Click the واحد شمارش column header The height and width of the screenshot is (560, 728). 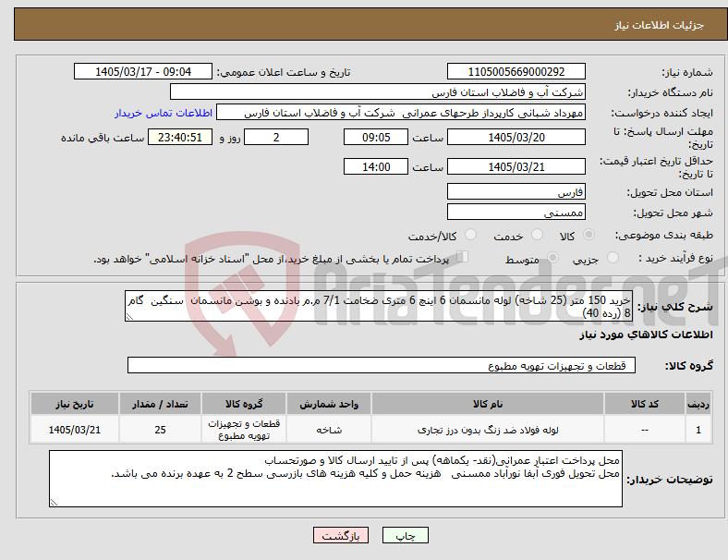click(x=329, y=404)
